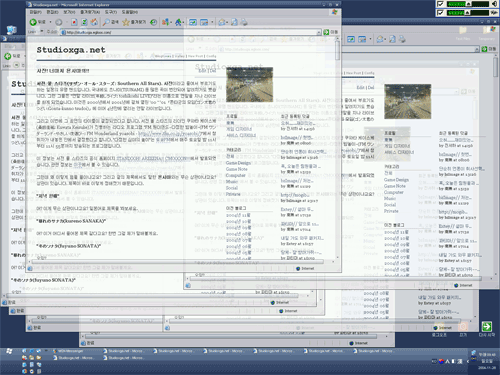Expand the address bar dropdown in front window
Screen dimensions: 500x375
tap(319, 32)
